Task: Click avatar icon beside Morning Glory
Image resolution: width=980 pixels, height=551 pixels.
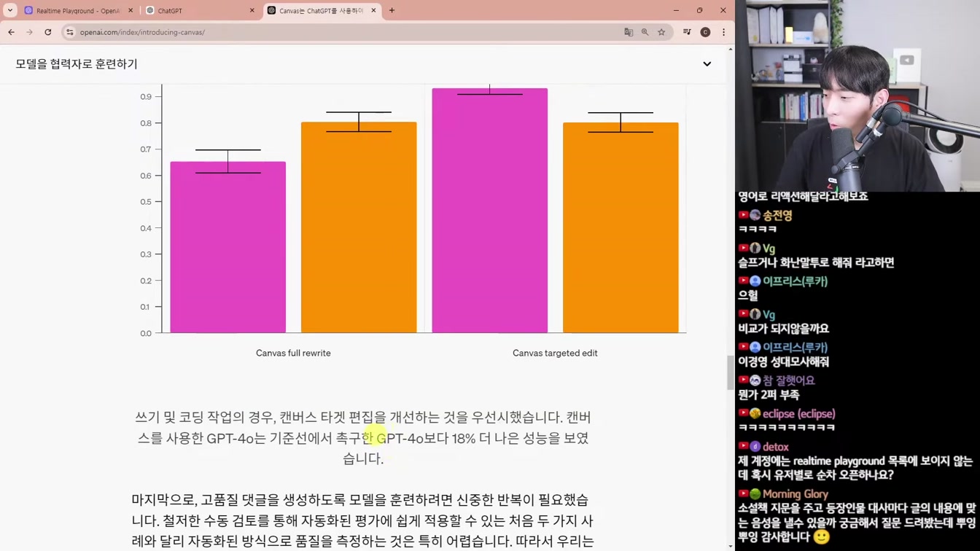Action: tap(755, 494)
